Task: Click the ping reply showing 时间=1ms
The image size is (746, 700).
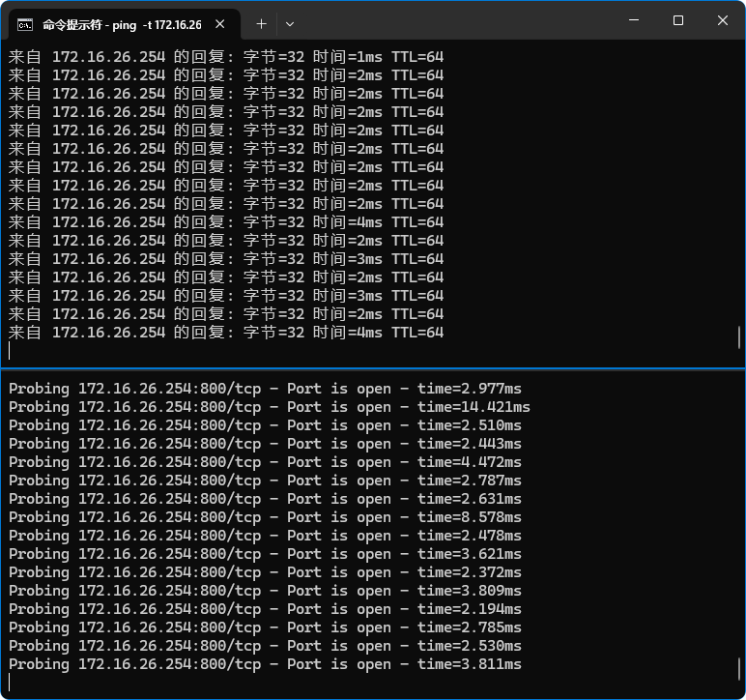Action: [226, 57]
